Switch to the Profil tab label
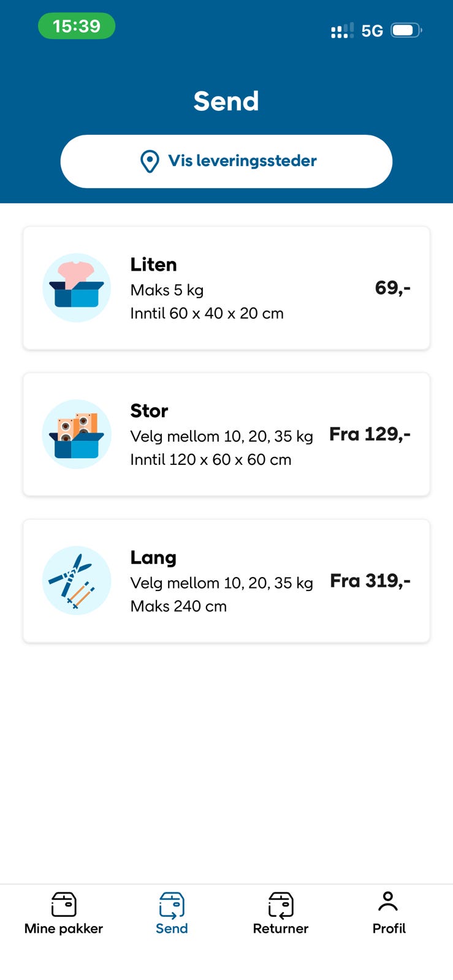 (x=389, y=929)
